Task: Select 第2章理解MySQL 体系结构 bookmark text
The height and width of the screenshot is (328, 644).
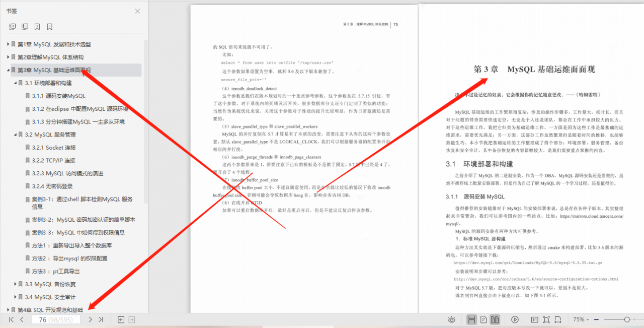Action: click(x=51, y=57)
